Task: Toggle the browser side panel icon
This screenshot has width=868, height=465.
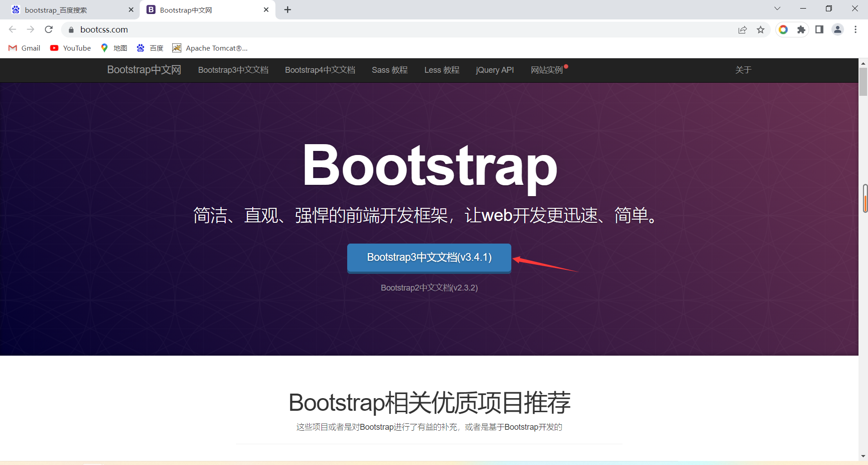Action: click(x=819, y=30)
